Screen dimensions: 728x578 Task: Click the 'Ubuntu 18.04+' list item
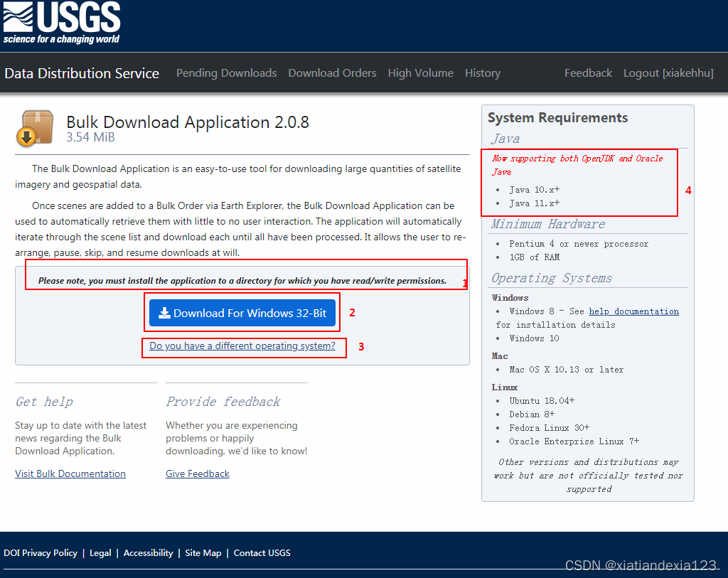542,401
